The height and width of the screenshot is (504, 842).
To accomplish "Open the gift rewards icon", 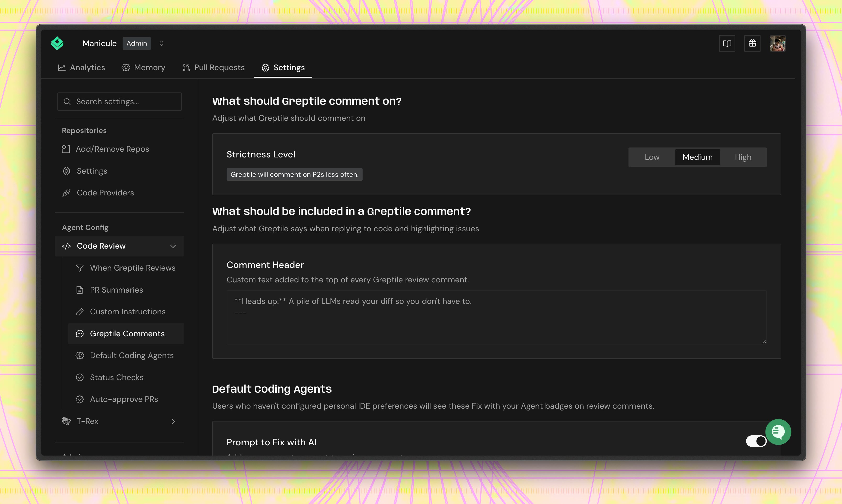I will point(752,43).
